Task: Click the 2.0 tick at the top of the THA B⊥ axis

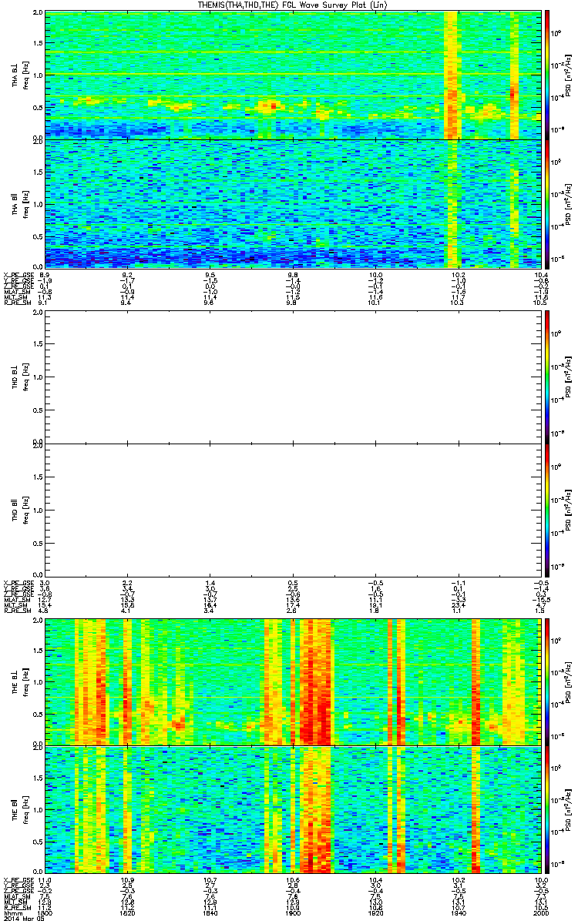Action: (x=37, y=13)
